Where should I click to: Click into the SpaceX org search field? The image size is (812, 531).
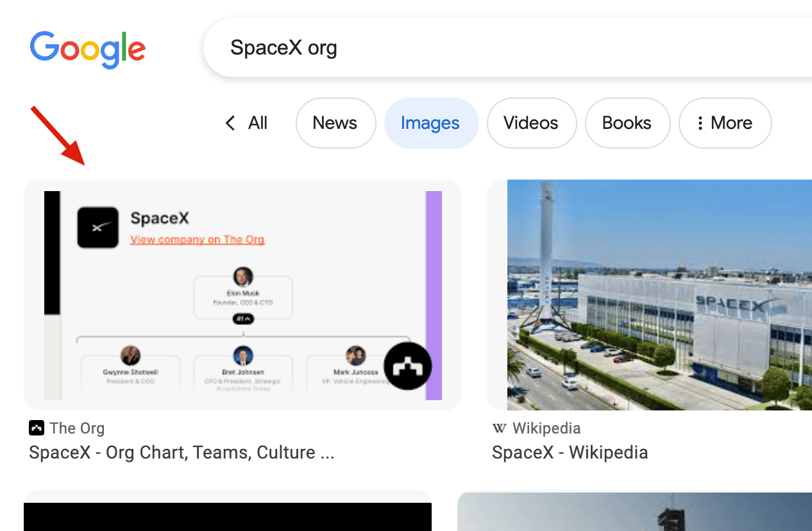[x=507, y=48]
